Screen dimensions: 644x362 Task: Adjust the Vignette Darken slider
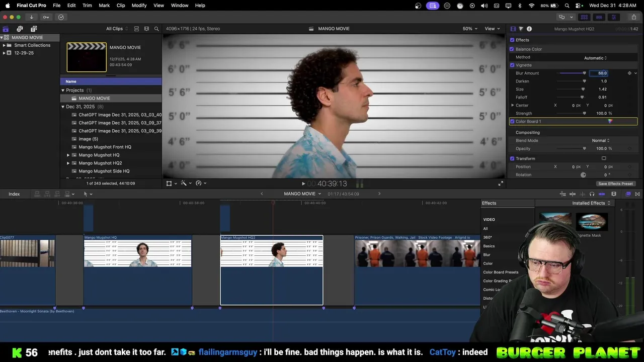coord(572,81)
